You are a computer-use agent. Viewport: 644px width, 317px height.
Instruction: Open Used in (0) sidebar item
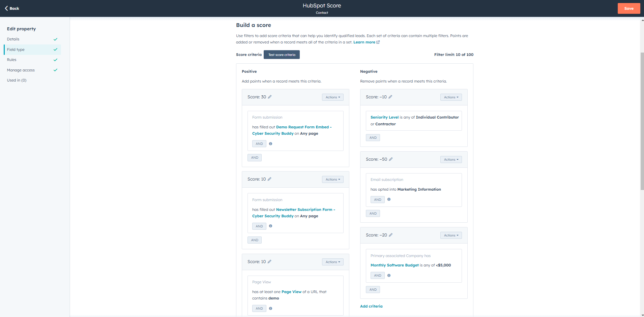(x=17, y=80)
